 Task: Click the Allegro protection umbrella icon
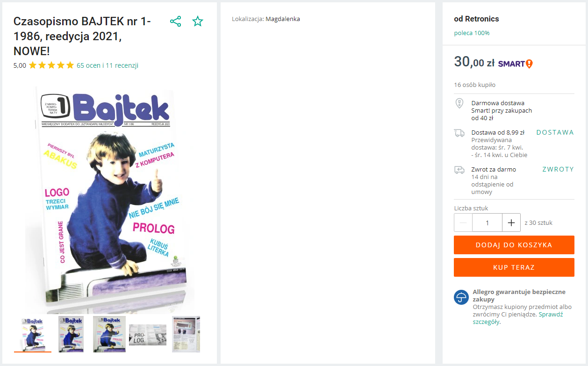click(461, 297)
